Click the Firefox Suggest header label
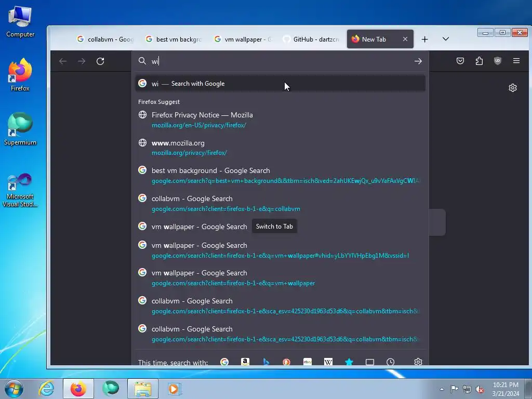The height and width of the screenshot is (399, 532). point(159,102)
